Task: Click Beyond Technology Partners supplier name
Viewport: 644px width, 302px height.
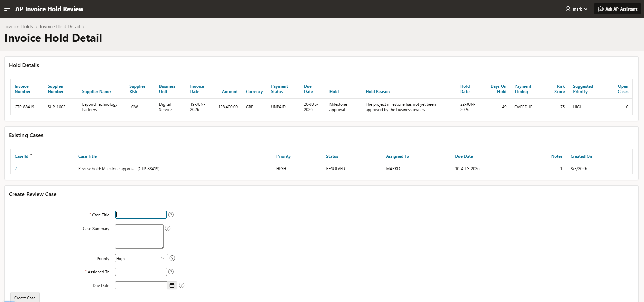Action: 100,107
